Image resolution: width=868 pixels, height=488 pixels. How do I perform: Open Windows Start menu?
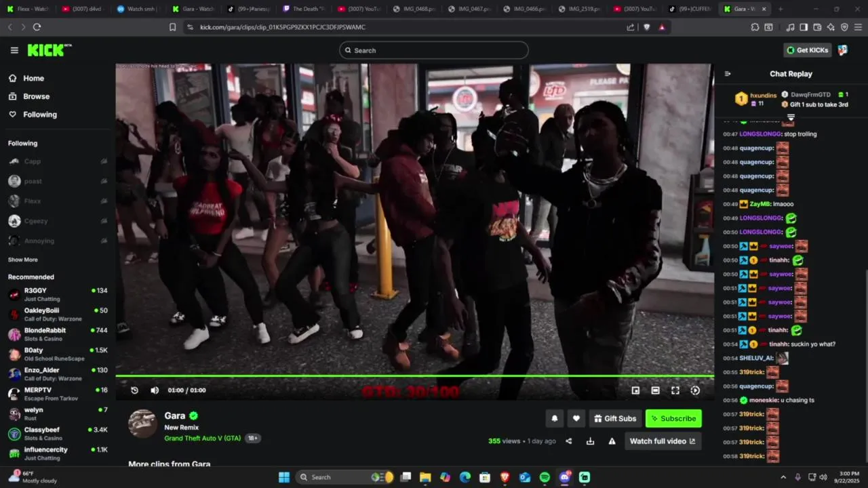point(284,477)
